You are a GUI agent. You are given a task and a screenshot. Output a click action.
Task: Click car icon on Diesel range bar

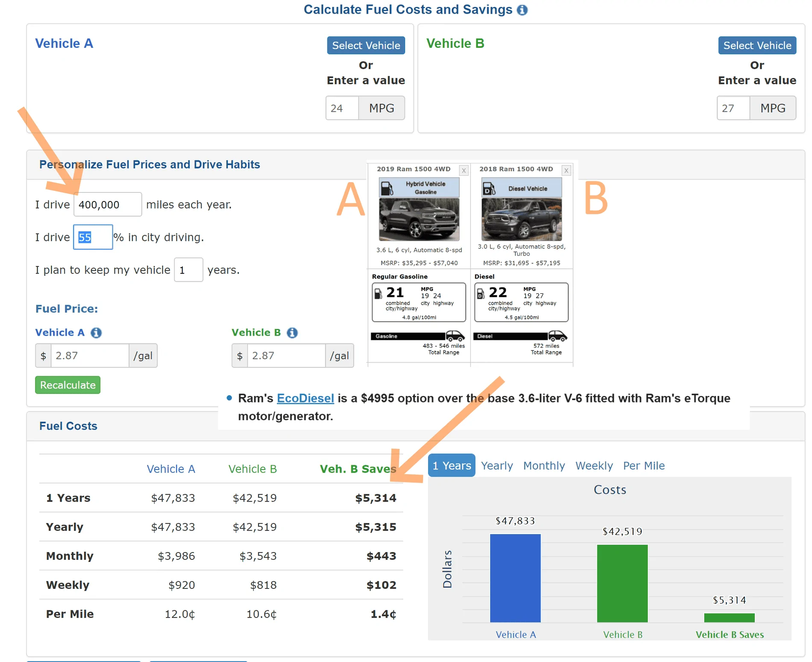coord(557,336)
